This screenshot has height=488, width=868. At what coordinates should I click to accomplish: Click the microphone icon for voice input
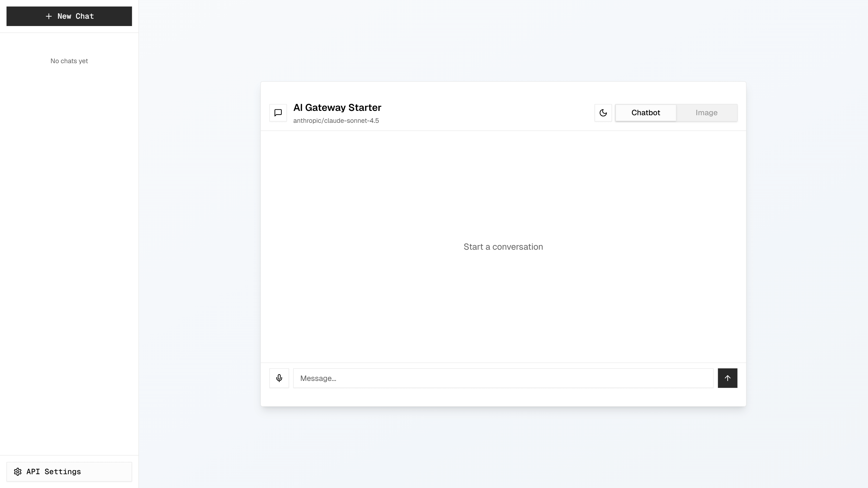click(279, 378)
